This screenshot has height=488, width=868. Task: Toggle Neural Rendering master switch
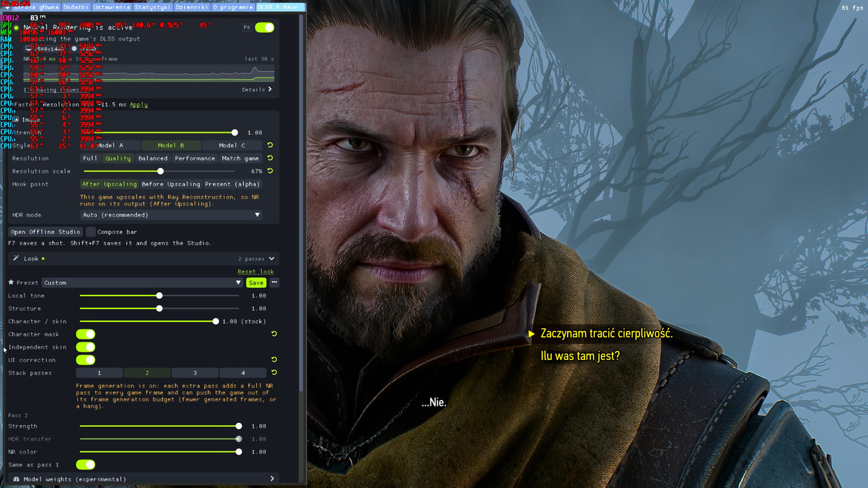tap(264, 27)
